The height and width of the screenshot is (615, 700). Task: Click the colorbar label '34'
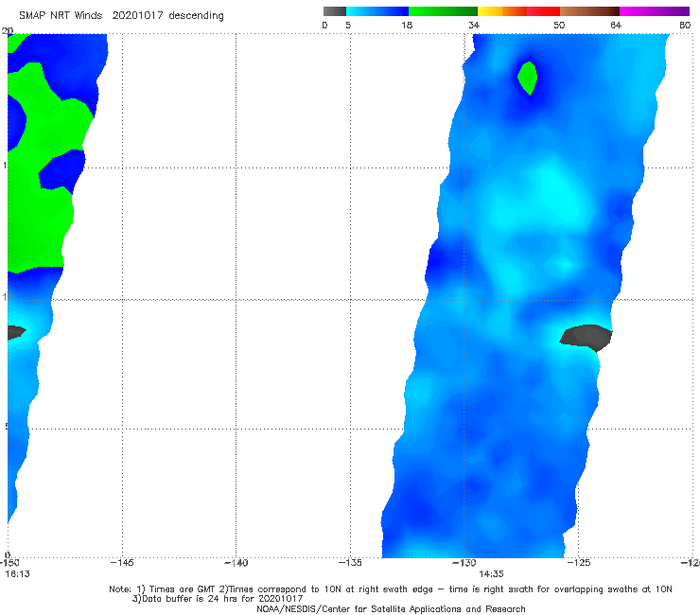[474, 25]
